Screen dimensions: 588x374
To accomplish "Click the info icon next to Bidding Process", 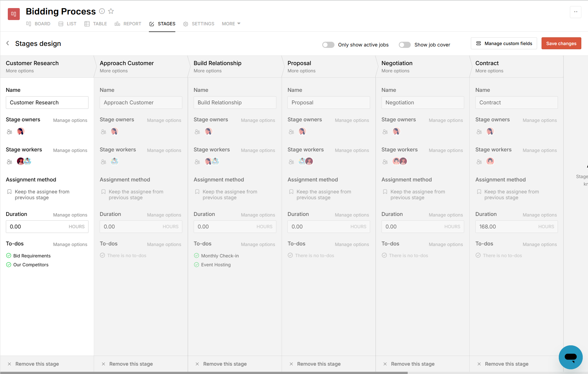I will pos(102,11).
